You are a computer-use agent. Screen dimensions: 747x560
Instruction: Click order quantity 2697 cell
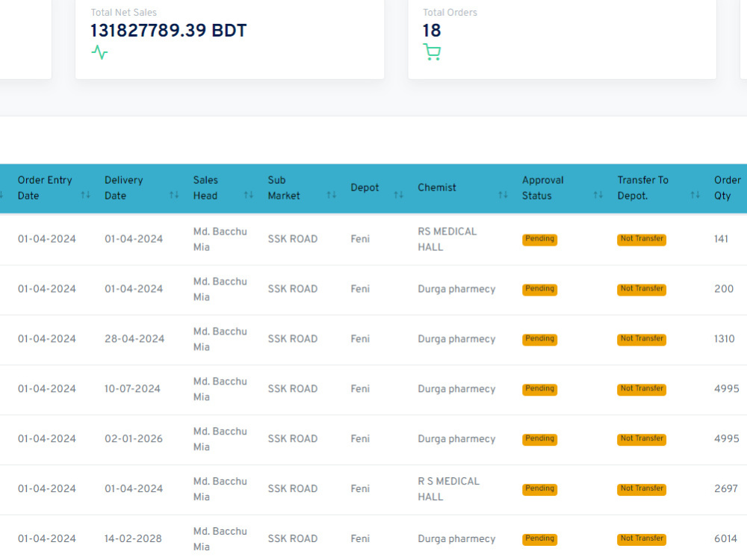click(x=726, y=489)
